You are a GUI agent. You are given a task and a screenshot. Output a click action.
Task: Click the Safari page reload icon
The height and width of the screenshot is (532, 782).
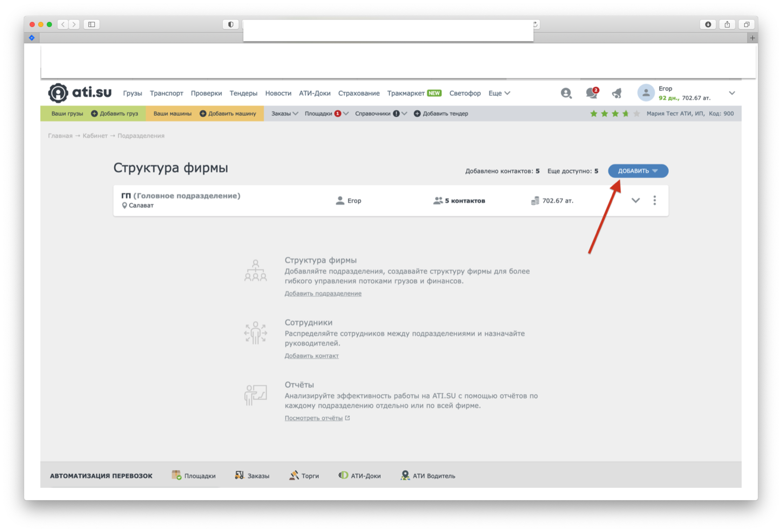535,24
